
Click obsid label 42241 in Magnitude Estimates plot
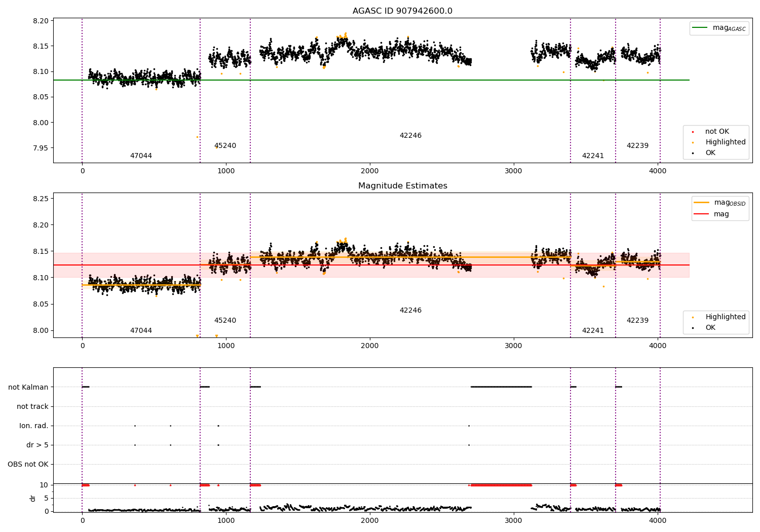593,331
